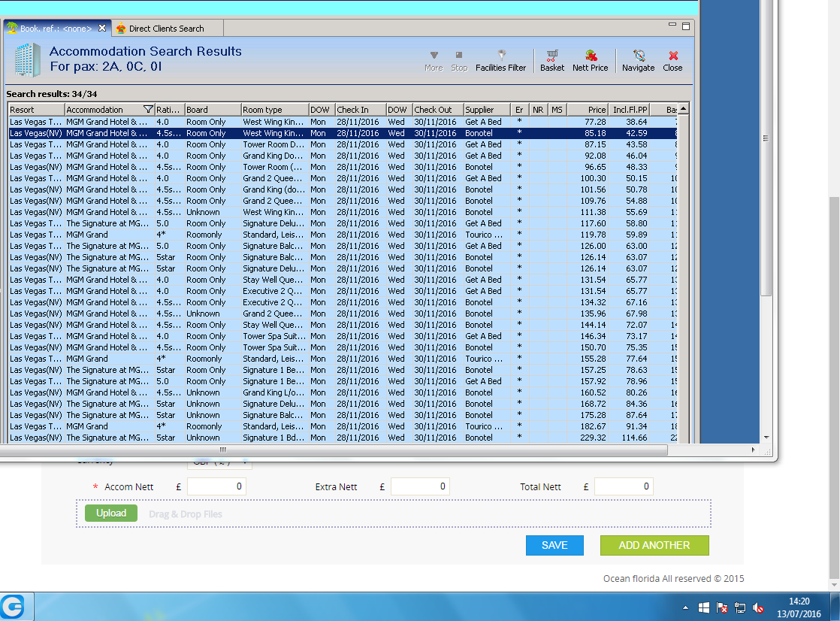Click the Windows flag tray icon
The height and width of the screenshot is (621, 840).
point(704,607)
